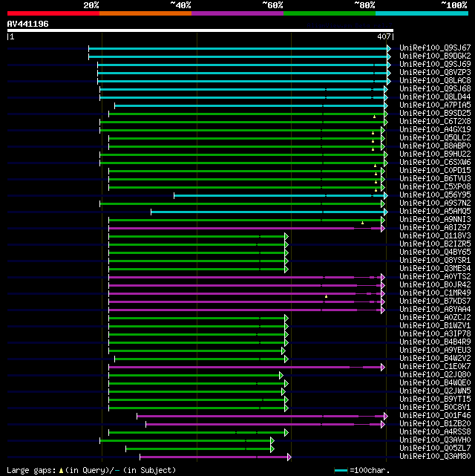Click the AV441196 query name label
The height and width of the screenshot is (476, 475).
pyautogui.click(x=28, y=24)
